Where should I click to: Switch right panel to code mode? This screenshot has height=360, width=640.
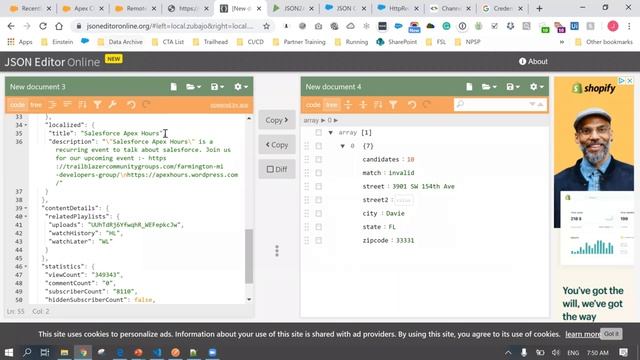[x=313, y=105]
